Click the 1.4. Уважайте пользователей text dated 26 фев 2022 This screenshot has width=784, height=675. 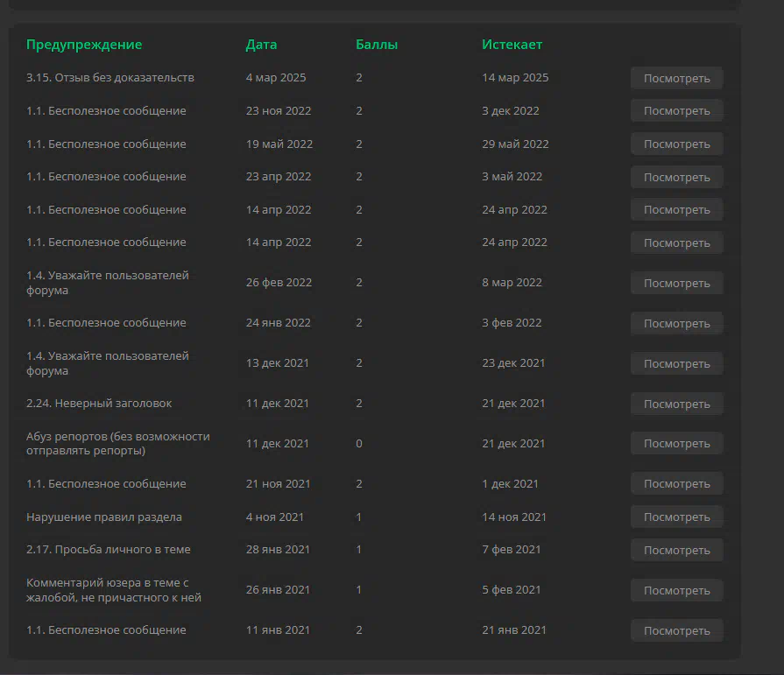pos(108,283)
